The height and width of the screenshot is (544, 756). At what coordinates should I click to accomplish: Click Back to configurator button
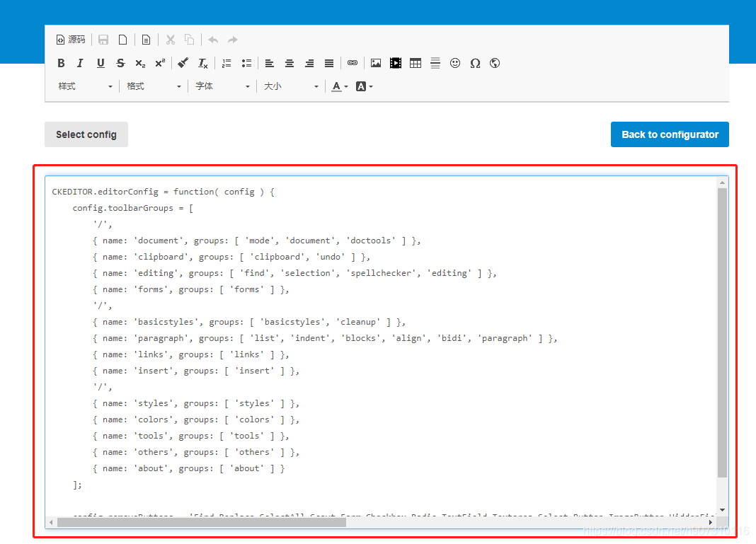[x=670, y=134]
